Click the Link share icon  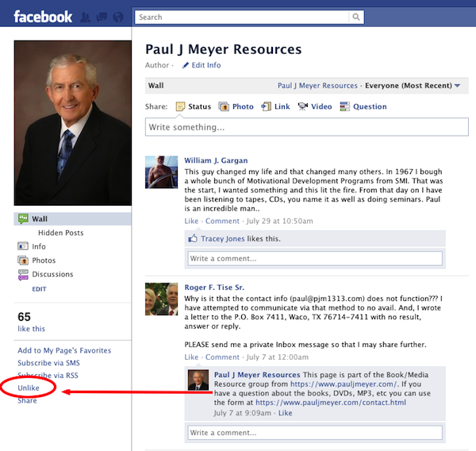267,106
